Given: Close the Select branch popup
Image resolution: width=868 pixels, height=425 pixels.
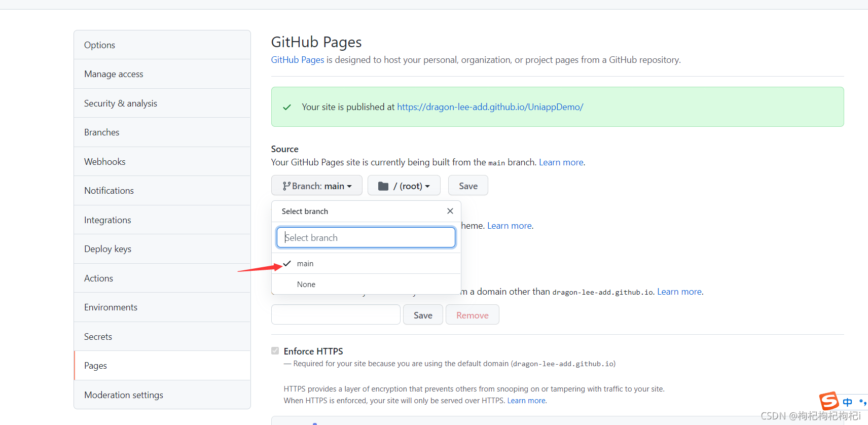Looking at the screenshot, I should click(x=450, y=211).
